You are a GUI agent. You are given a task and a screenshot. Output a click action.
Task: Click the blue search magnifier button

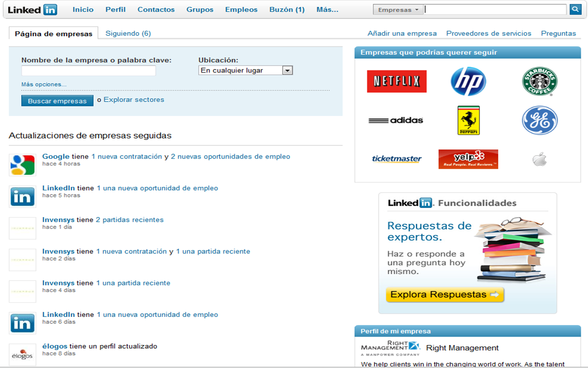click(575, 10)
